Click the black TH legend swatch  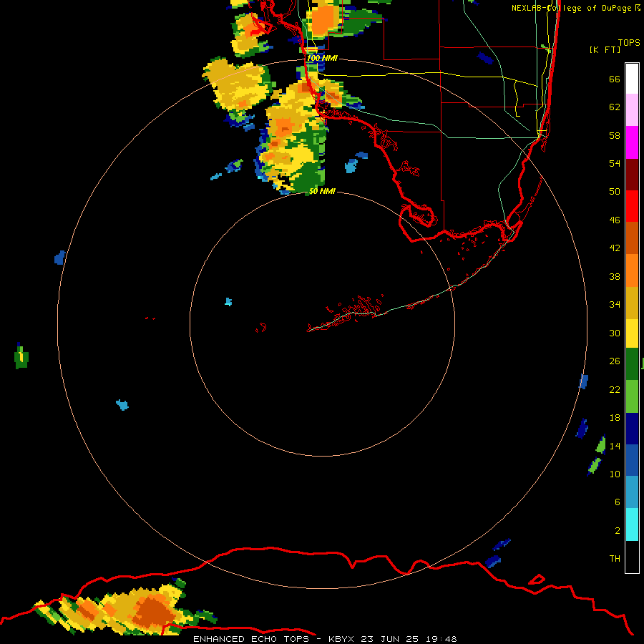pos(632,557)
